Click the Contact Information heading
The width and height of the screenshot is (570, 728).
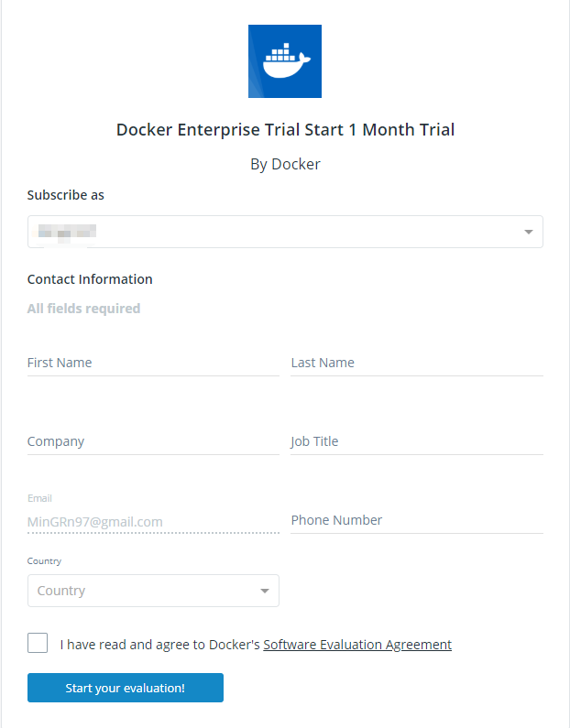coord(90,279)
